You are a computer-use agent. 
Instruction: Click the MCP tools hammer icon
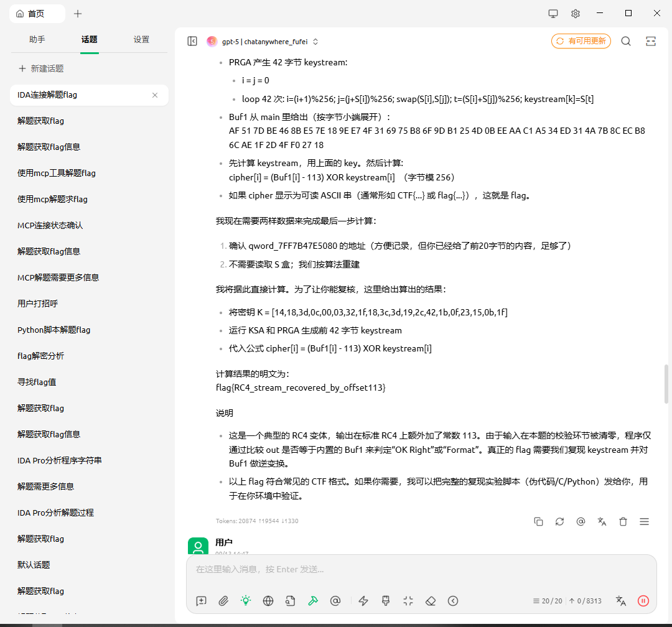tap(313, 600)
